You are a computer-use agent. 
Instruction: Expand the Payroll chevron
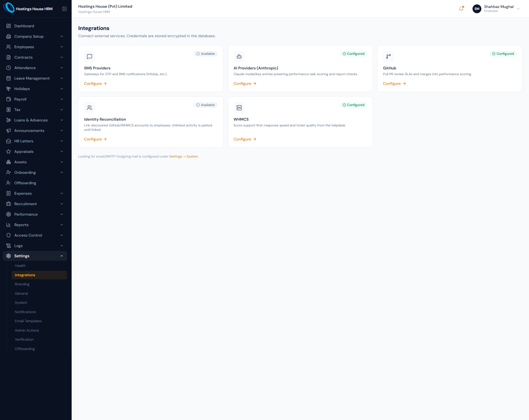point(62,99)
